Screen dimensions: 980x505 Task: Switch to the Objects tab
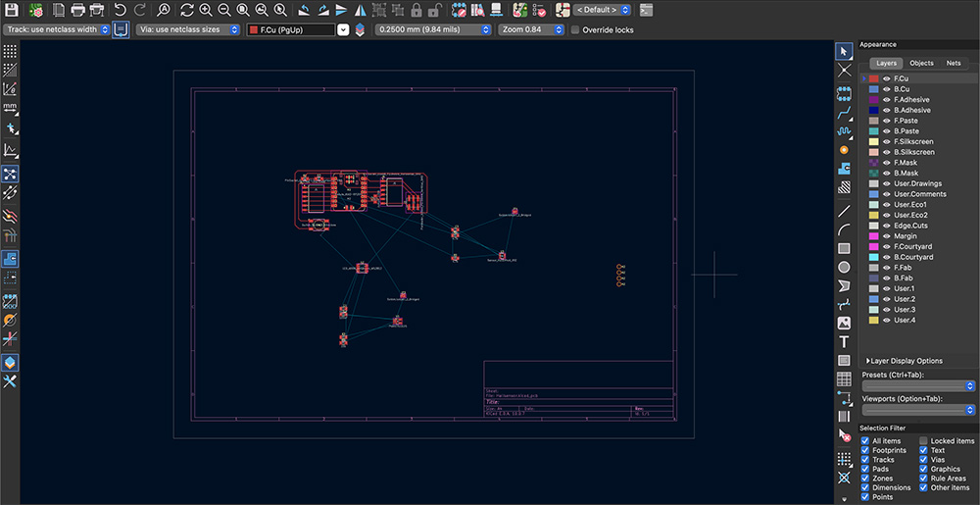pyautogui.click(x=921, y=63)
